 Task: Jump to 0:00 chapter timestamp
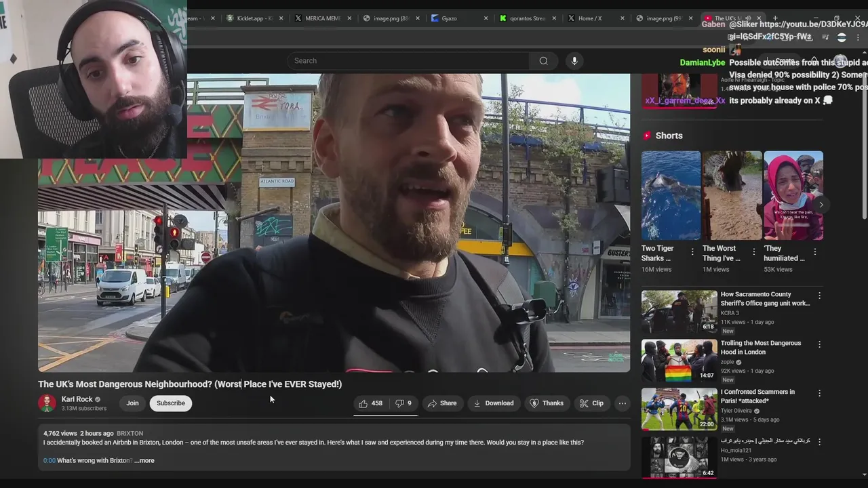click(49, 461)
